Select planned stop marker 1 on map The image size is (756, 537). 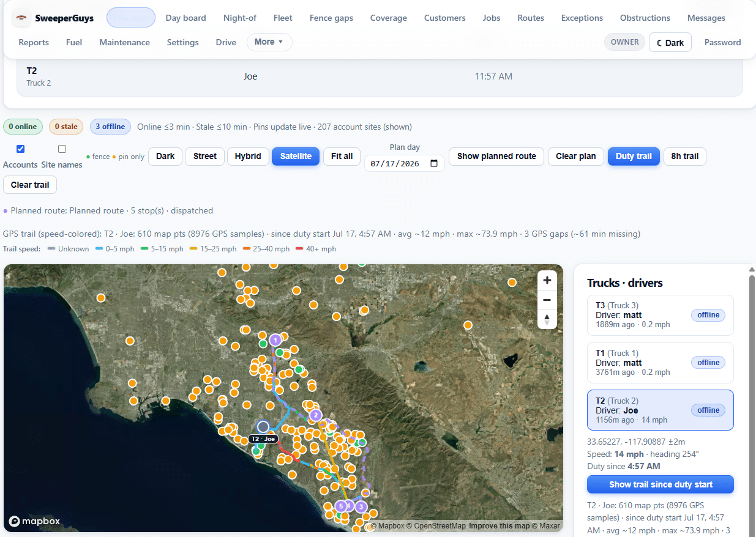[x=275, y=339]
